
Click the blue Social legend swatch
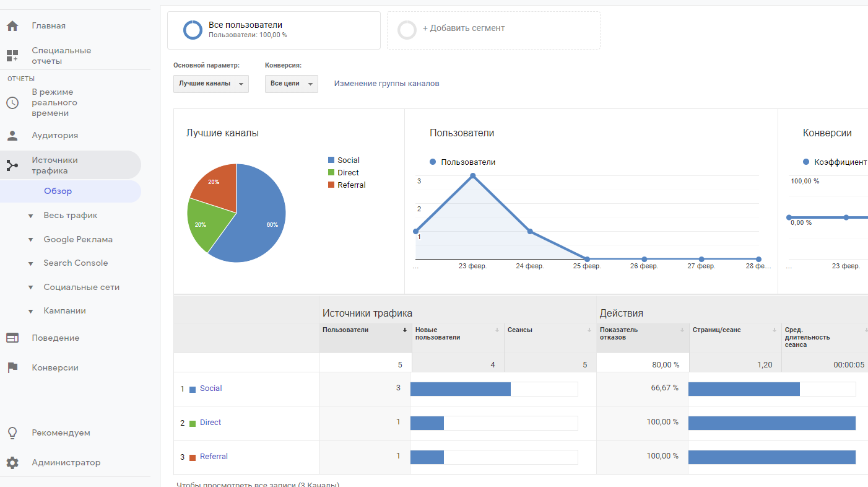(x=331, y=160)
